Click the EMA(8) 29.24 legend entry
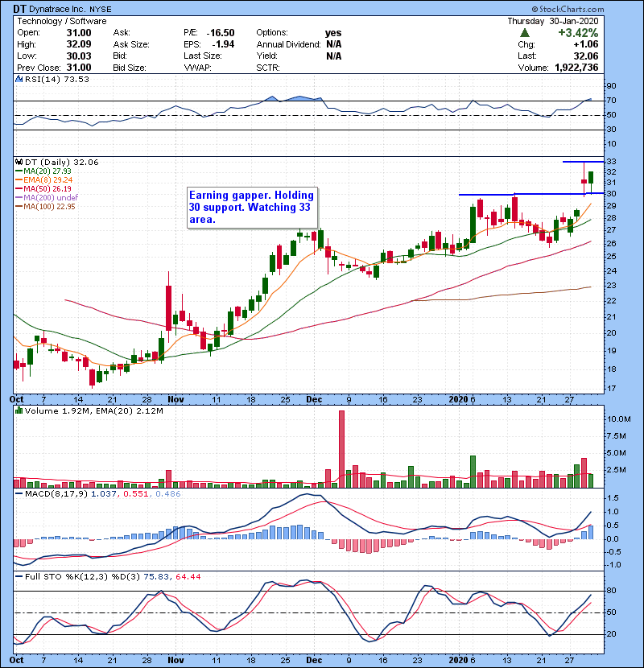 [44, 180]
